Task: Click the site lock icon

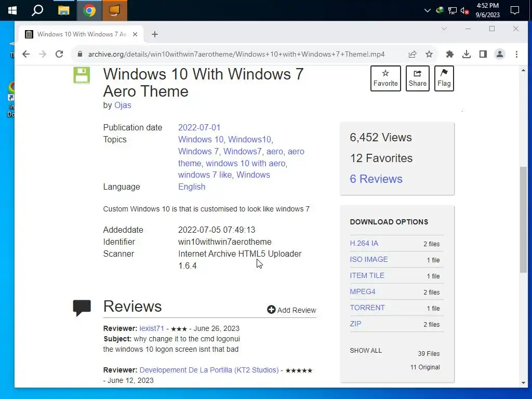Action: tap(79, 54)
